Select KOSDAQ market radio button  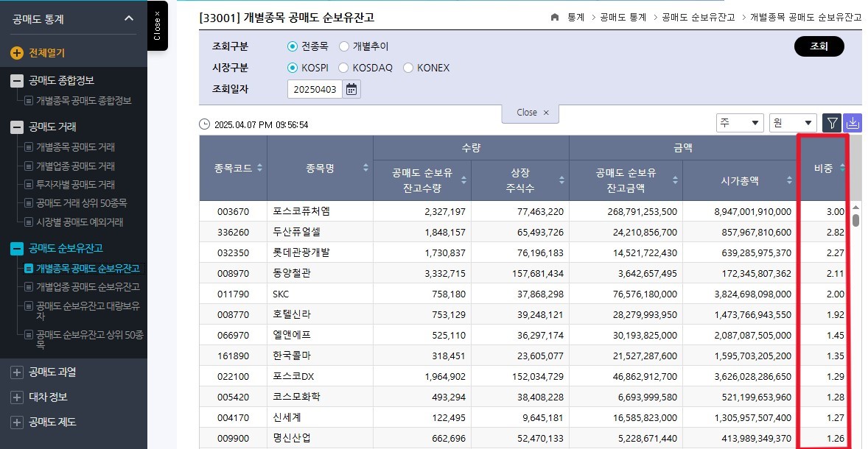343,68
